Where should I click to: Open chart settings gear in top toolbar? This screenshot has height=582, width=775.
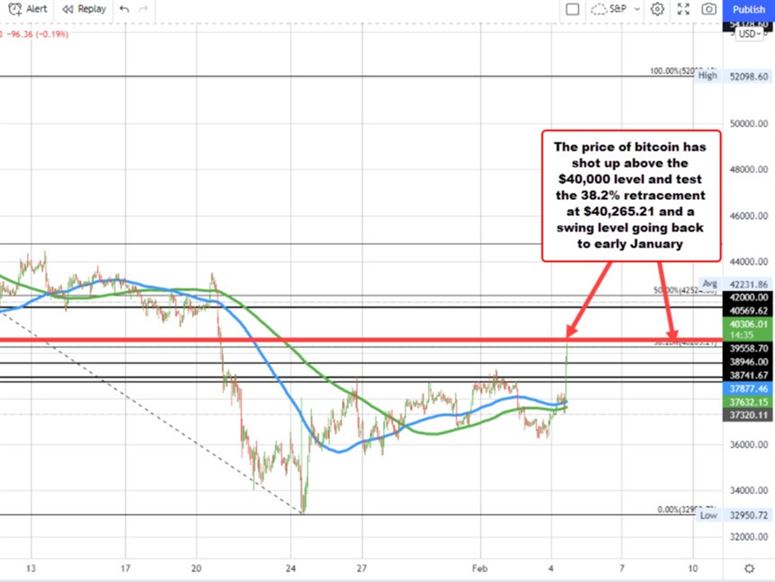pyautogui.click(x=658, y=9)
